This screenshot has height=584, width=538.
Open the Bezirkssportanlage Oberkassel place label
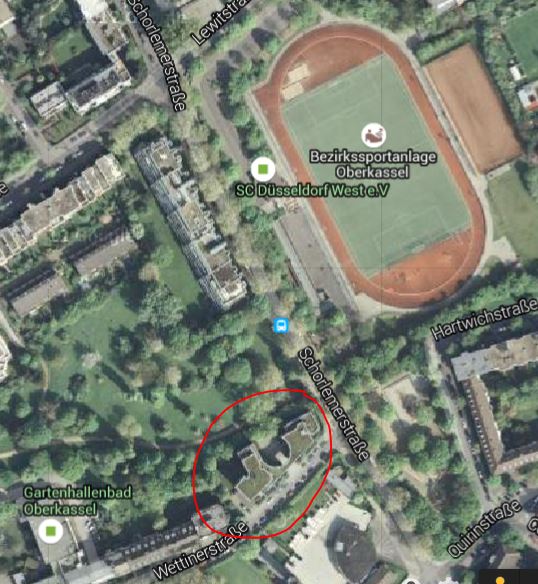click(x=373, y=164)
